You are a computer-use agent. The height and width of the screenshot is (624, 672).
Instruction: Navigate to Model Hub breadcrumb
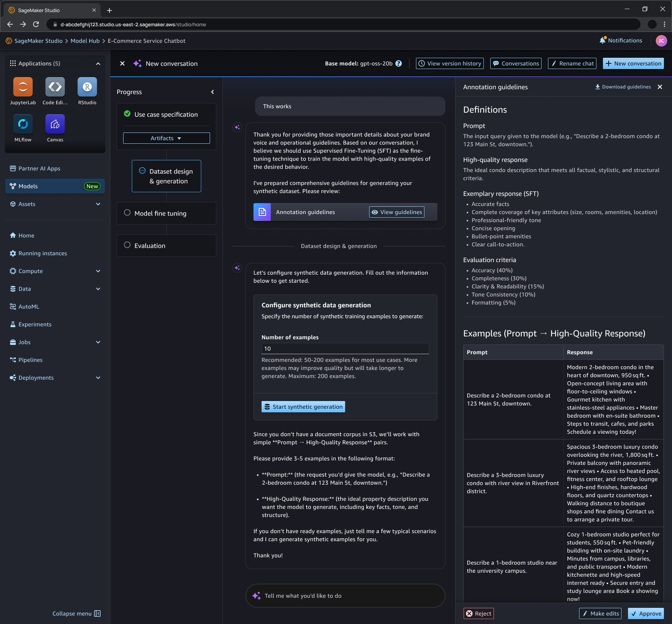85,40
